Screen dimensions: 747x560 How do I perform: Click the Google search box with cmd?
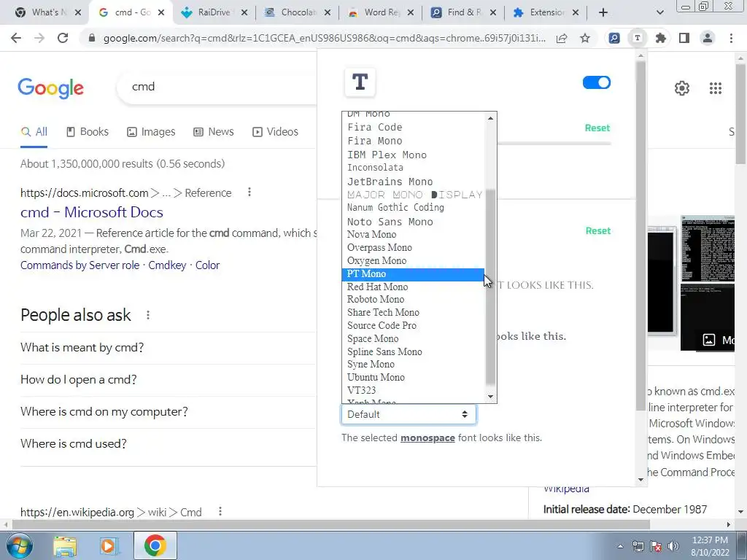click(x=217, y=87)
